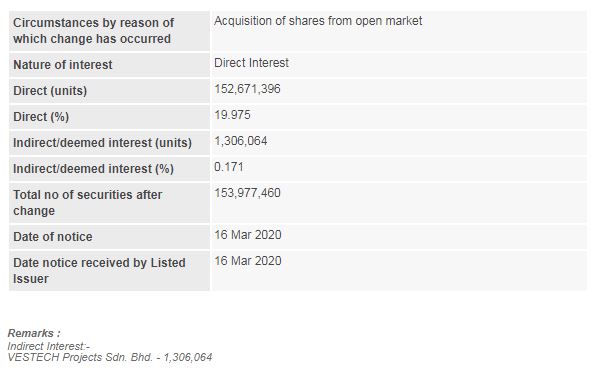Select 'Acquisition of shares from open market' text
This screenshot has height=370, width=600.
[x=318, y=21]
